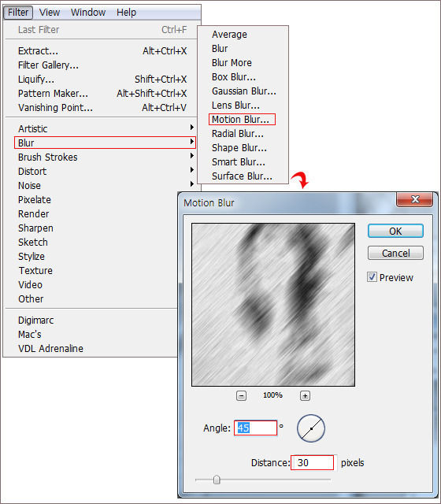Select VDL Adrenaline menu entry

(50, 348)
